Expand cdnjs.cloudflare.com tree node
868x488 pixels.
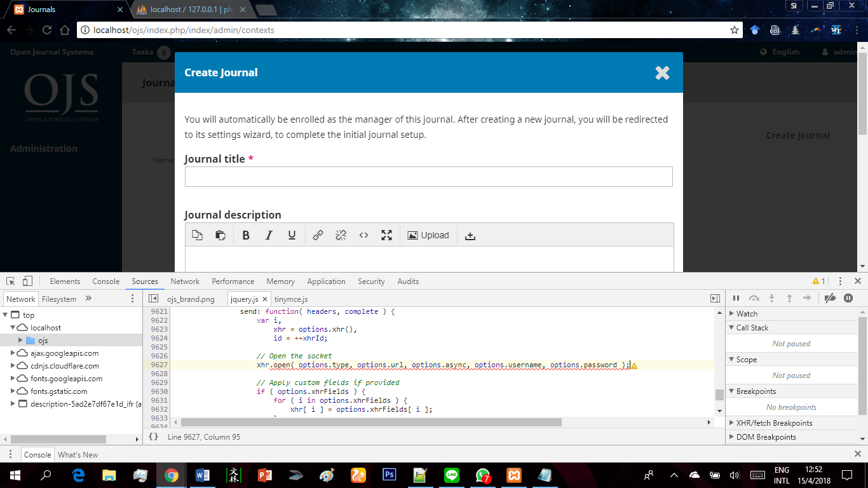[x=13, y=366]
